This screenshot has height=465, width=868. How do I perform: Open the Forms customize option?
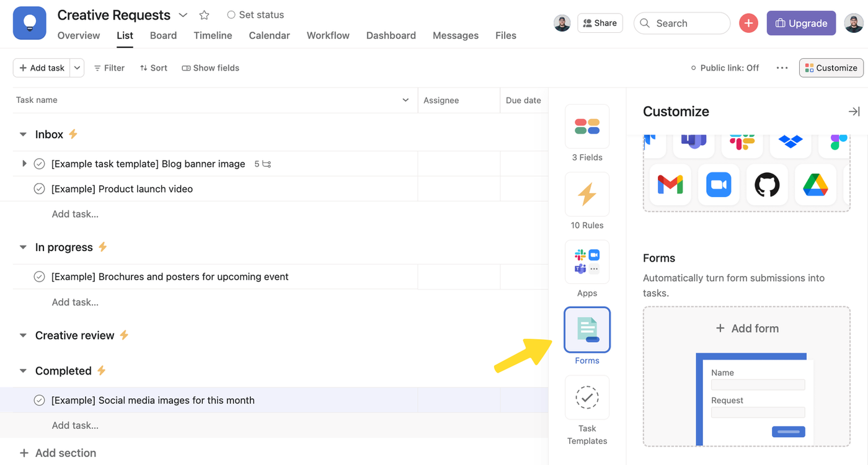tap(587, 330)
